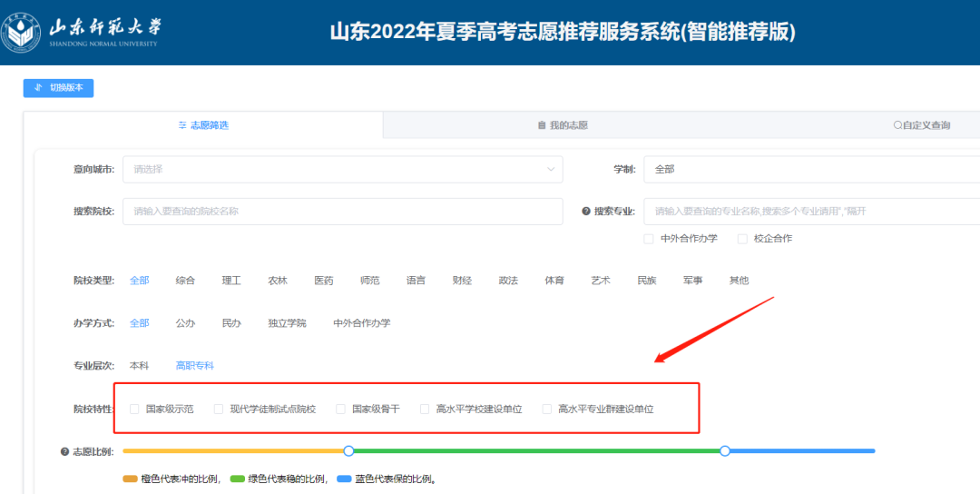Click the help icon beside 搜索专业

(x=585, y=212)
